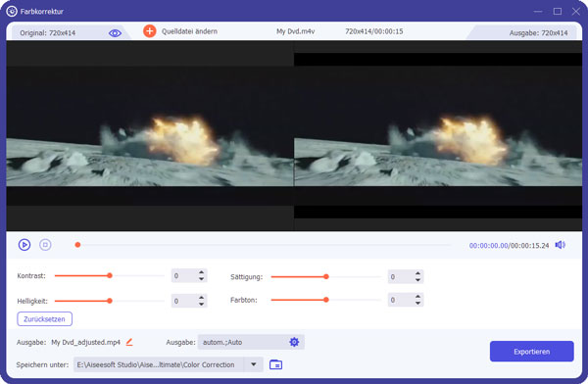The height and width of the screenshot is (384, 588).
Task: Open the save folder browse icon
Action: (275, 364)
